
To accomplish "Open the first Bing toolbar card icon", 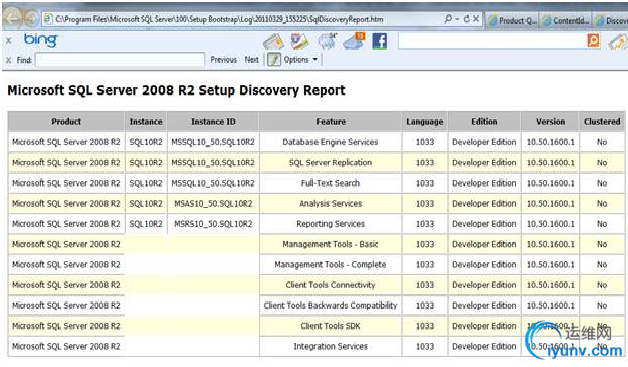I will [x=273, y=41].
